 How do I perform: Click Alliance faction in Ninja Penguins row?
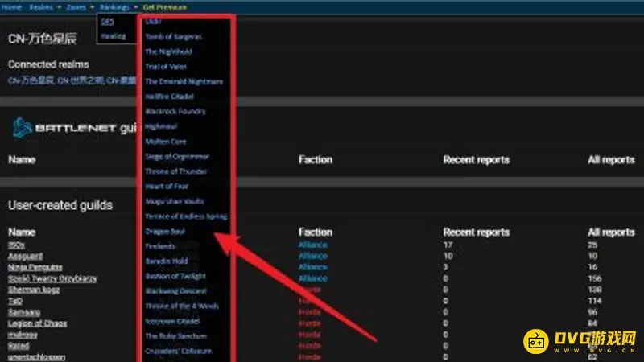(x=313, y=267)
